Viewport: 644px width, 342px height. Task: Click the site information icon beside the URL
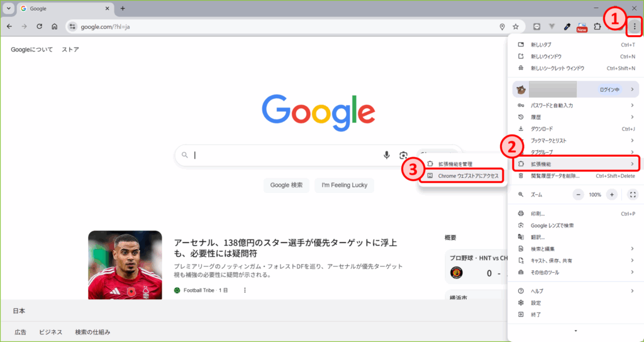pyautogui.click(x=73, y=27)
